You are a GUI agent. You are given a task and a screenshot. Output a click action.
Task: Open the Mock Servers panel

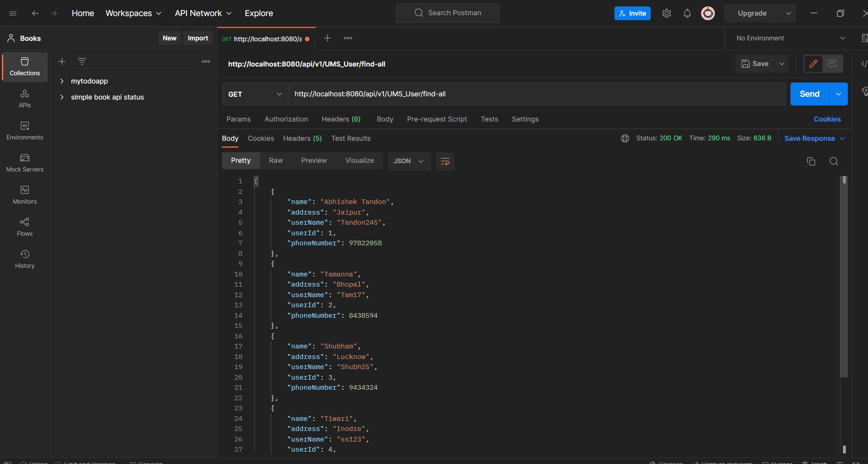[24, 163]
